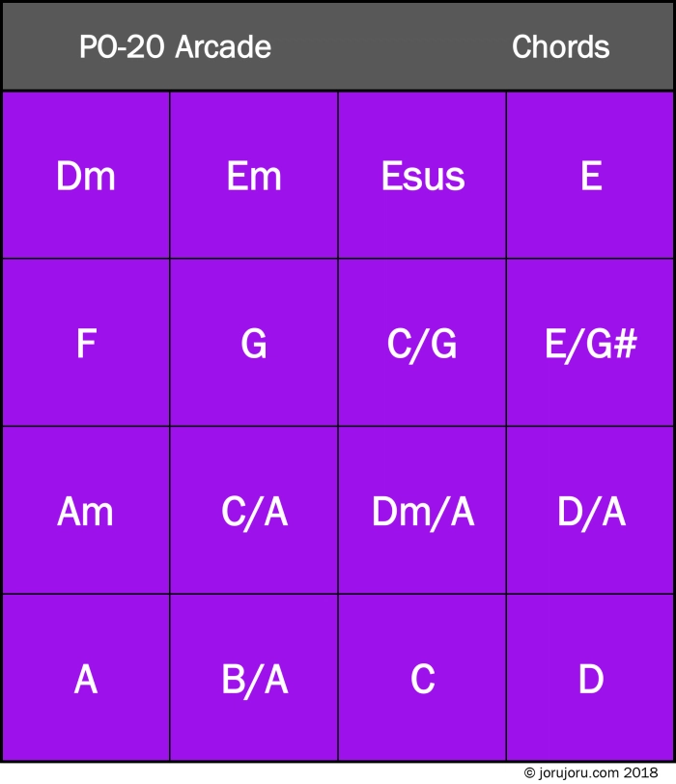Tap the D major chord pad
Image resolution: width=676 pixels, height=784 pixels.
[591, 679]
